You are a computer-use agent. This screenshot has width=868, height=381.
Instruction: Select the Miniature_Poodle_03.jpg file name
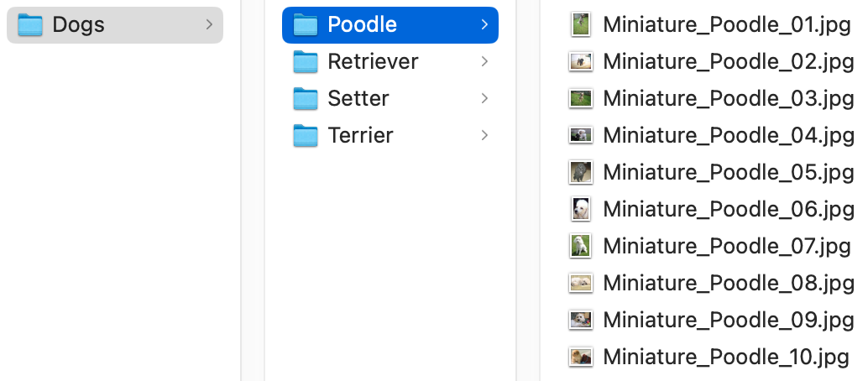(729, 98)
